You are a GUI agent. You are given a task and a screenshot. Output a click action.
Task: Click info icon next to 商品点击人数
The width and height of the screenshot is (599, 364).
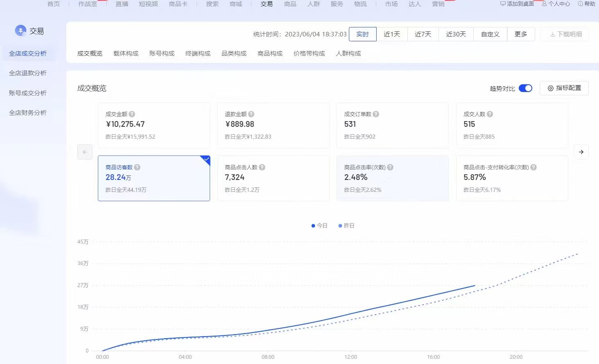tap(262, 167)
